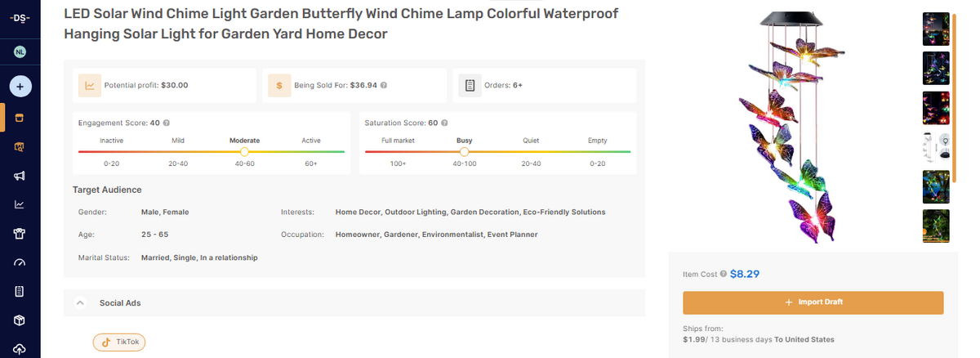Click the cloud upload sidebar icon
The height and width of the screenshot is (358, 980).
pos(20,349)
